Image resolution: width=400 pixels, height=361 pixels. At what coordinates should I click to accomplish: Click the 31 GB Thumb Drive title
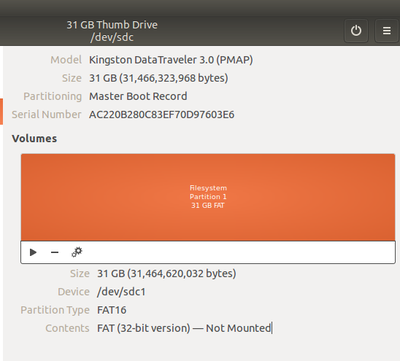pos(112,25)
